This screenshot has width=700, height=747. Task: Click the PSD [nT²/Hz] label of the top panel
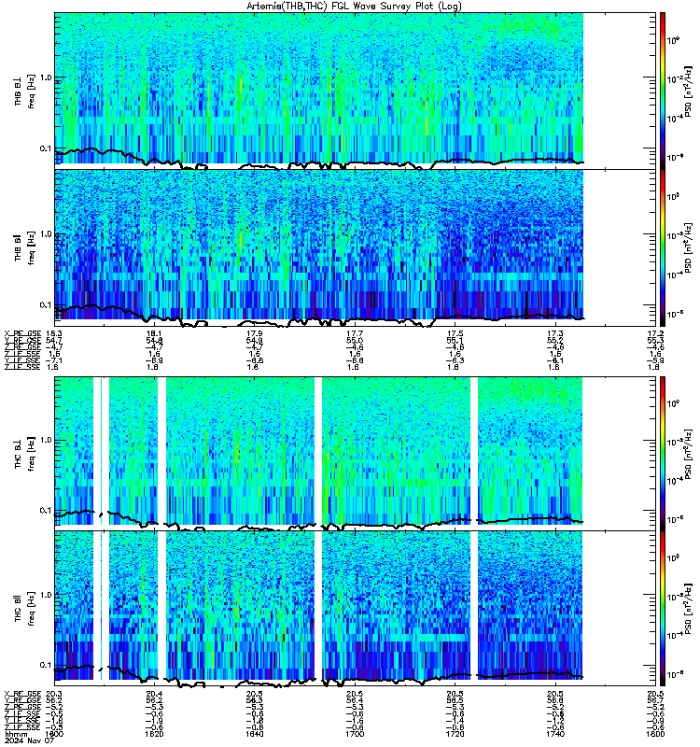(688, 92)
